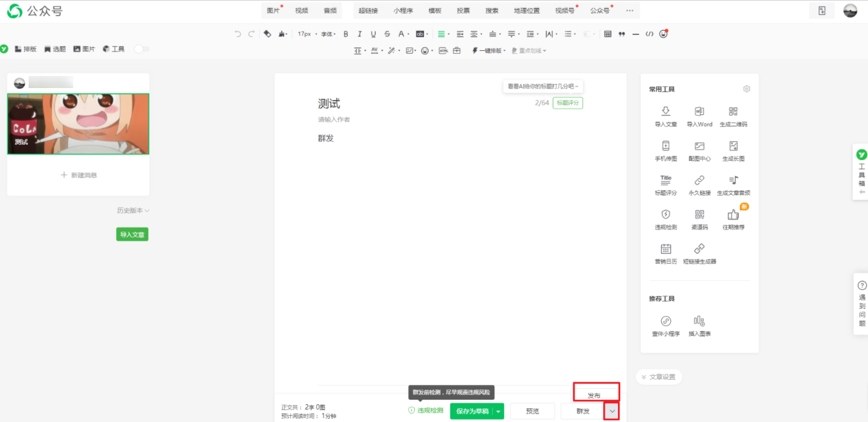Open 渠道码 tool
The height and width of the screenshot is (422, 868).
pos(699,220)
